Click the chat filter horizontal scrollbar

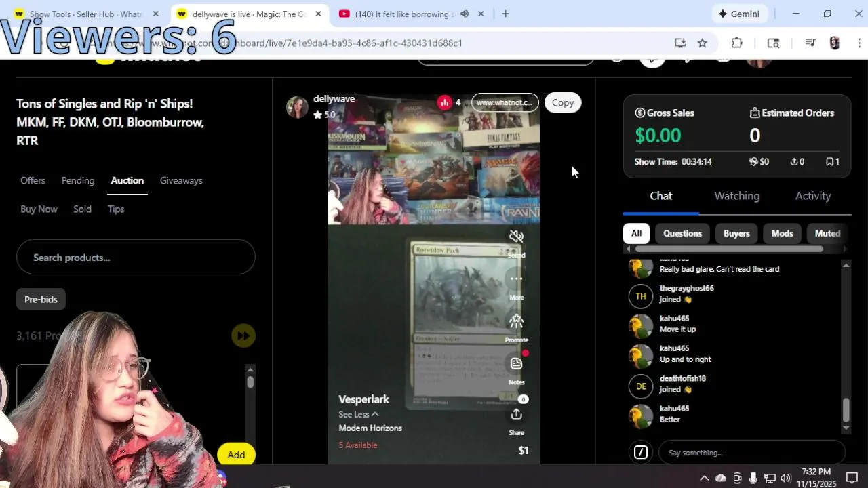point(729,249)
